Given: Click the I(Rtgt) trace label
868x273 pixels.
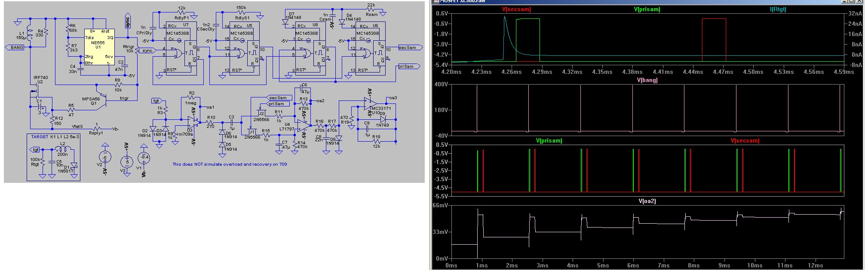Looking at the screenshot, I should (x=778, y=9).
